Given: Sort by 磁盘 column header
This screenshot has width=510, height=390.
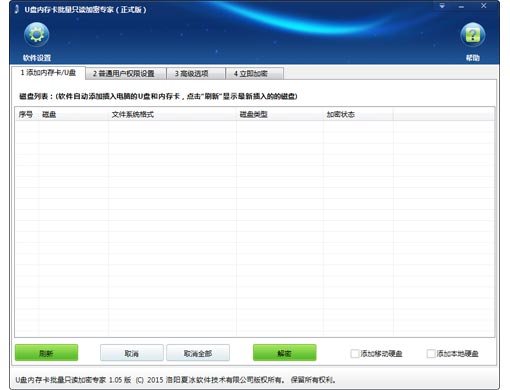Looking at the screenshot, I should [73, 114].
